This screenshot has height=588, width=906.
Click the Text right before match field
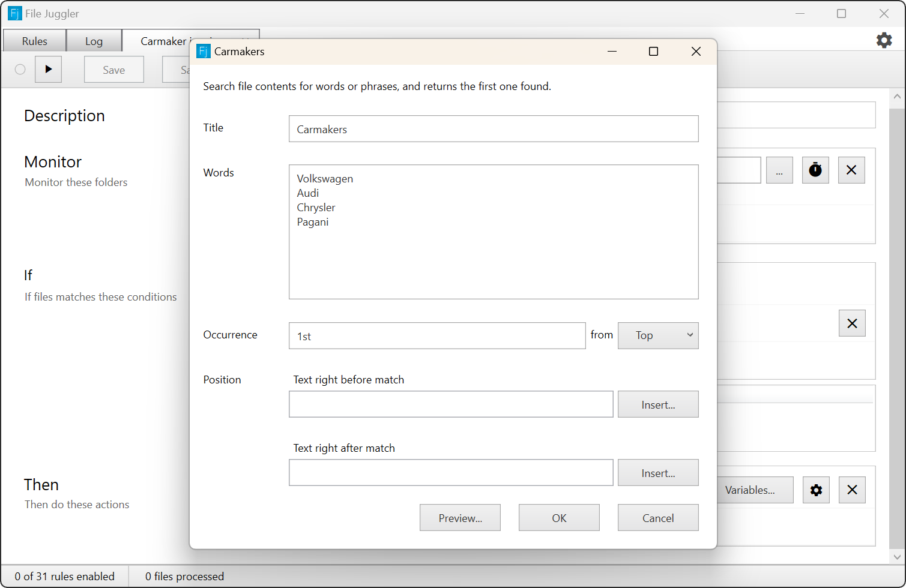click(x=451, y=404)
